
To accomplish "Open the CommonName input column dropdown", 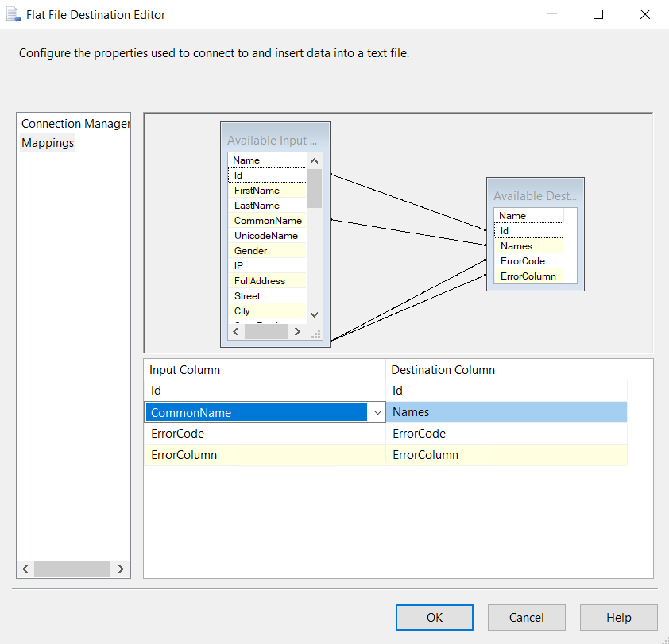I will click(x=377, y=412).
